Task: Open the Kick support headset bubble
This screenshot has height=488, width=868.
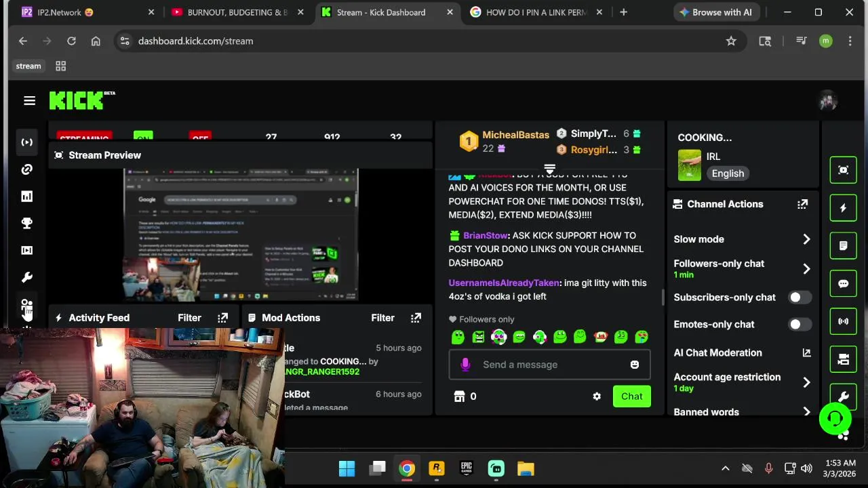Action: 835,419
